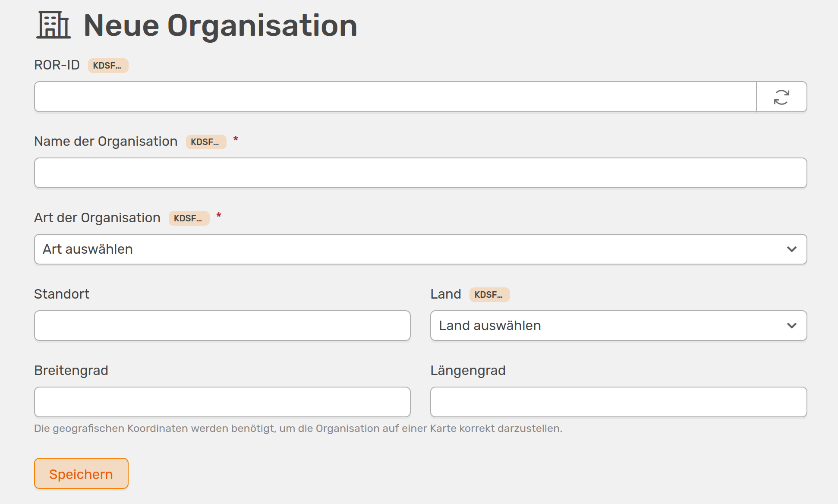Click into the Standort input field
The height and width of the screenshot is (504, 838).
coord(222,326)
